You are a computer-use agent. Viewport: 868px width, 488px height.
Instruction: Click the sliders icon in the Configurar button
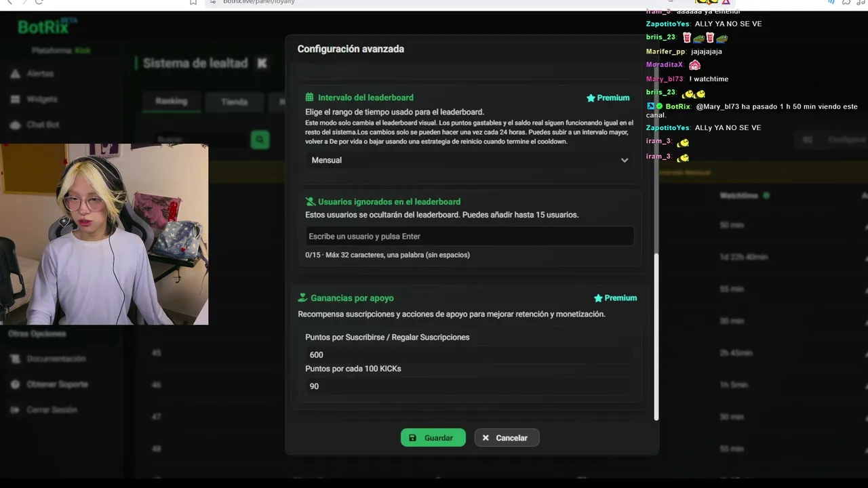point(808,140)
